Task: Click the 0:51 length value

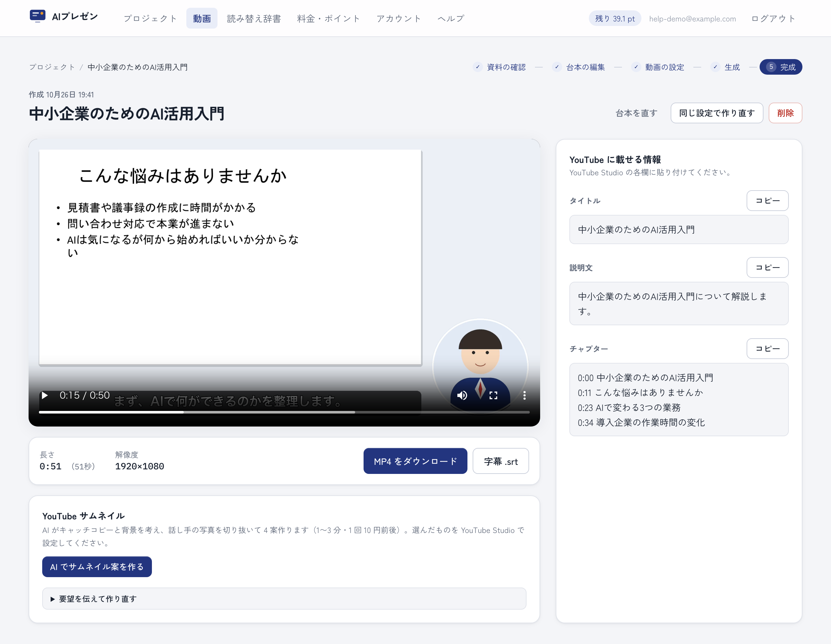Action: [x=50, y=466]
